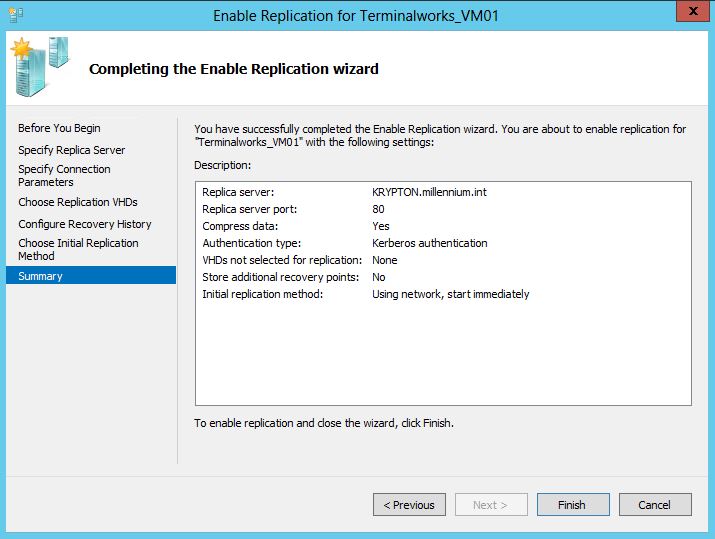Screen dimensions: 715x539
Task: Open Choose Replication VHDs step
Action: pyautogui.click(x=78, y=202)
